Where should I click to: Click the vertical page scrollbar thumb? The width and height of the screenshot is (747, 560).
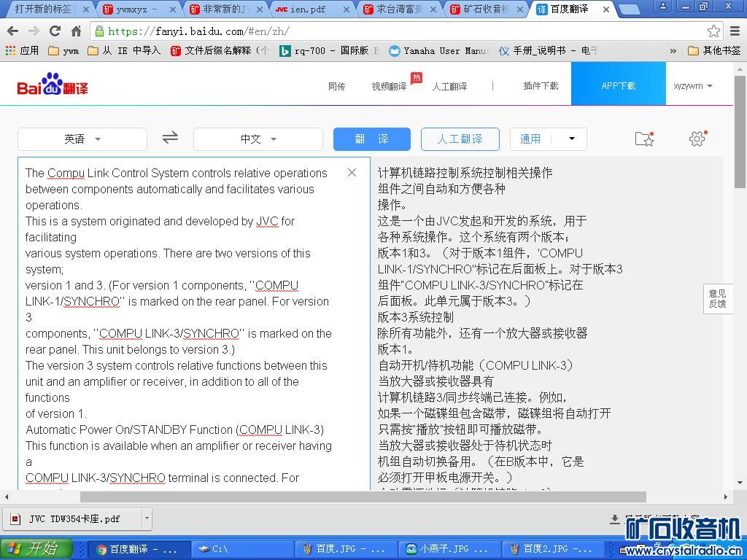(x=740, y=131)
